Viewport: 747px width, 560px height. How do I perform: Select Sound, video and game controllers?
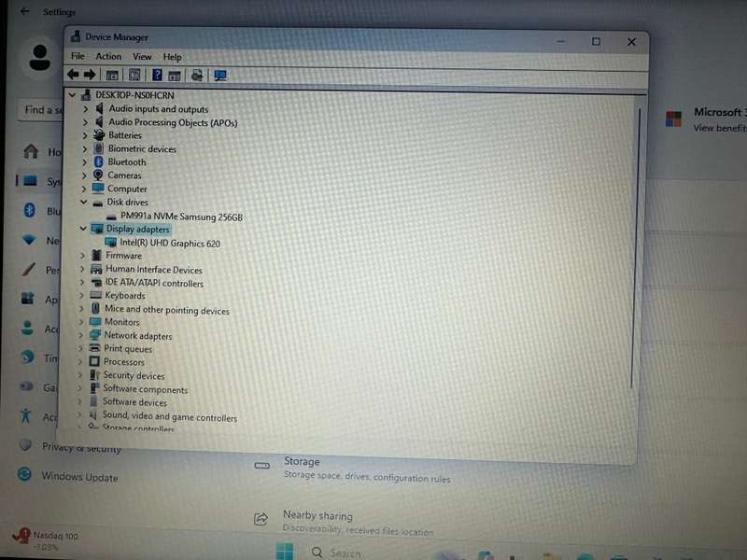click(170, 416)
